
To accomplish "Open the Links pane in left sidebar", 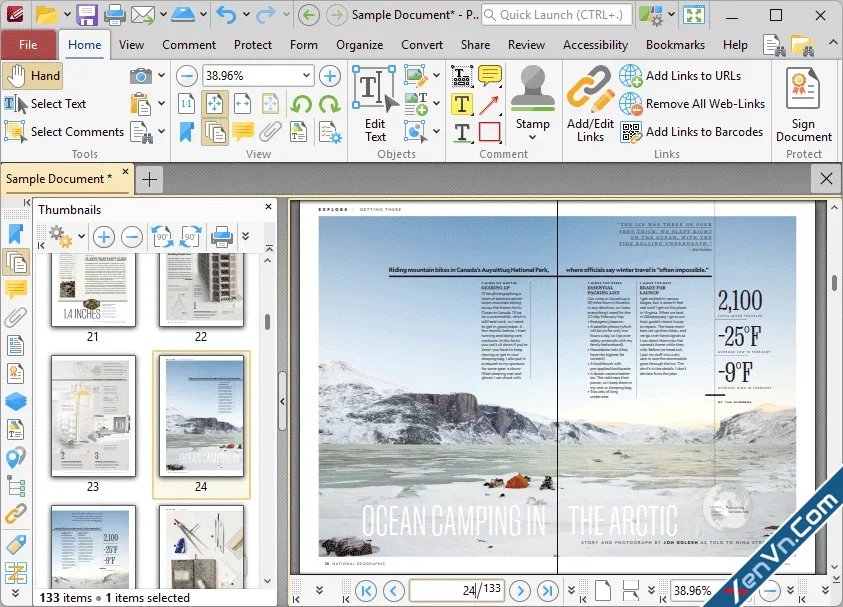I will pos(16,515).
